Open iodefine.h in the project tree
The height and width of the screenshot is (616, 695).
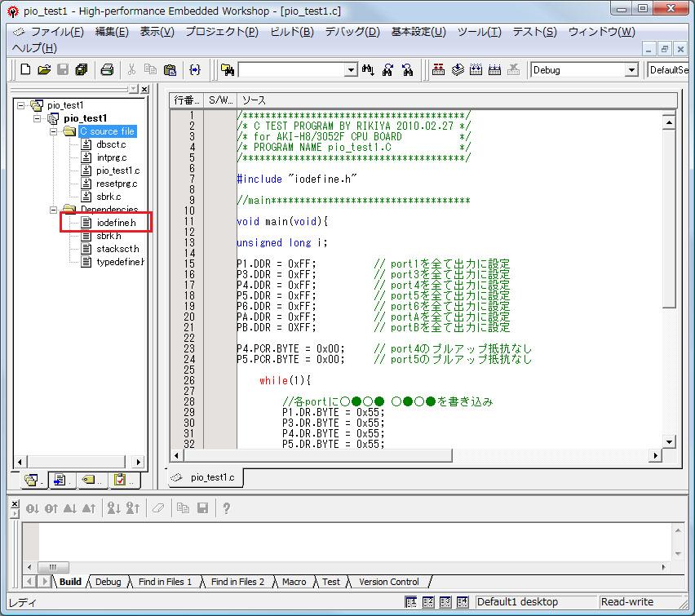coord(115,223)
